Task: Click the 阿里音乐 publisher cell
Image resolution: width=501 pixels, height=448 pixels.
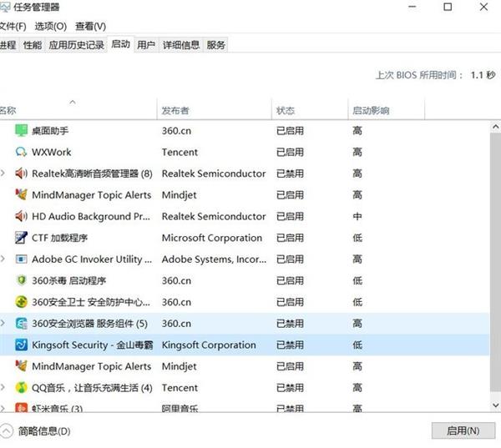Action: [180, 408]
